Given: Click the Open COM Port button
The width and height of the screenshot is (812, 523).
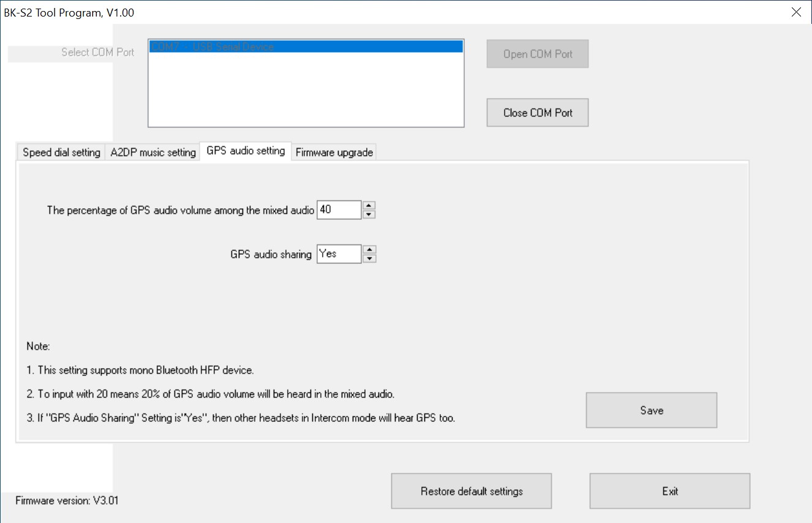Looking at the screenshot, I should [x=537, y=54].
